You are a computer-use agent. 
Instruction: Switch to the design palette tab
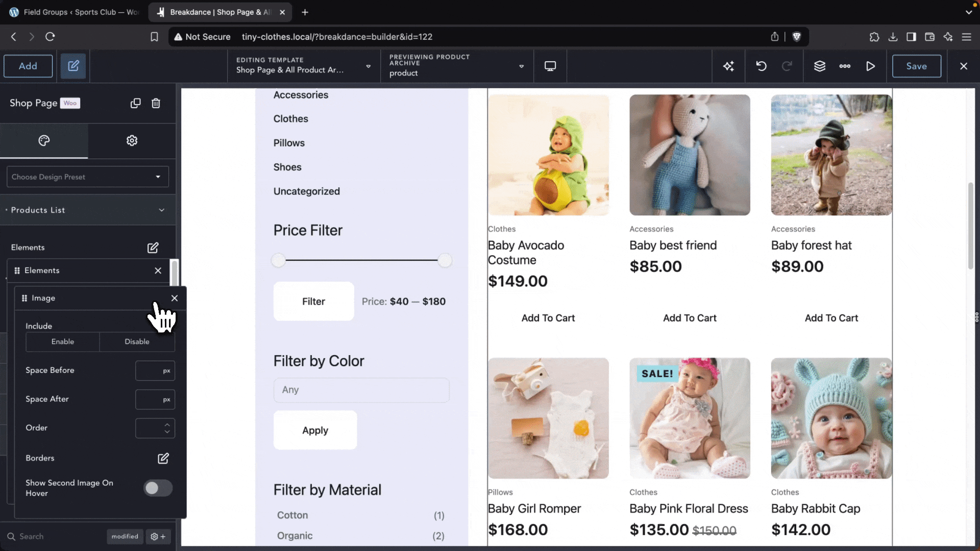(x=44, y=141)
